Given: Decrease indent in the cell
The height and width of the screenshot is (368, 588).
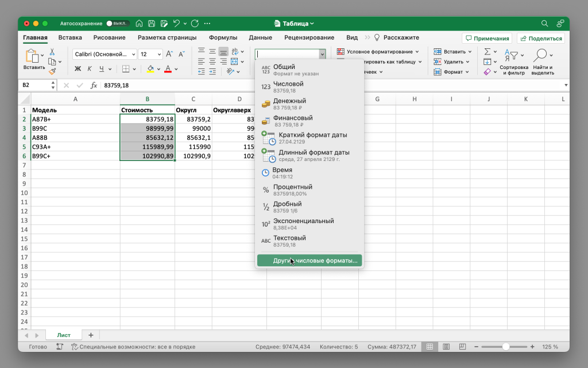Looking at the screenshot, I should click(x=202, y=71).
